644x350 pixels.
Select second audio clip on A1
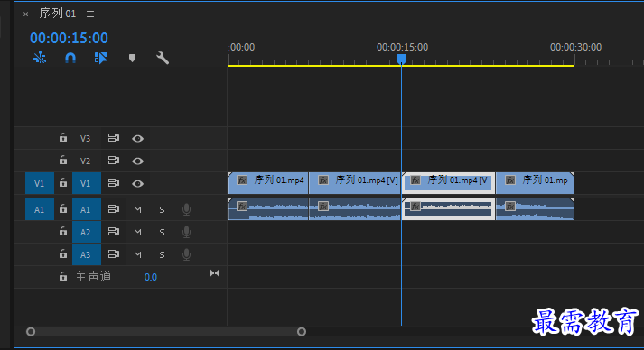pyautogui.click(x=355, y=209)
